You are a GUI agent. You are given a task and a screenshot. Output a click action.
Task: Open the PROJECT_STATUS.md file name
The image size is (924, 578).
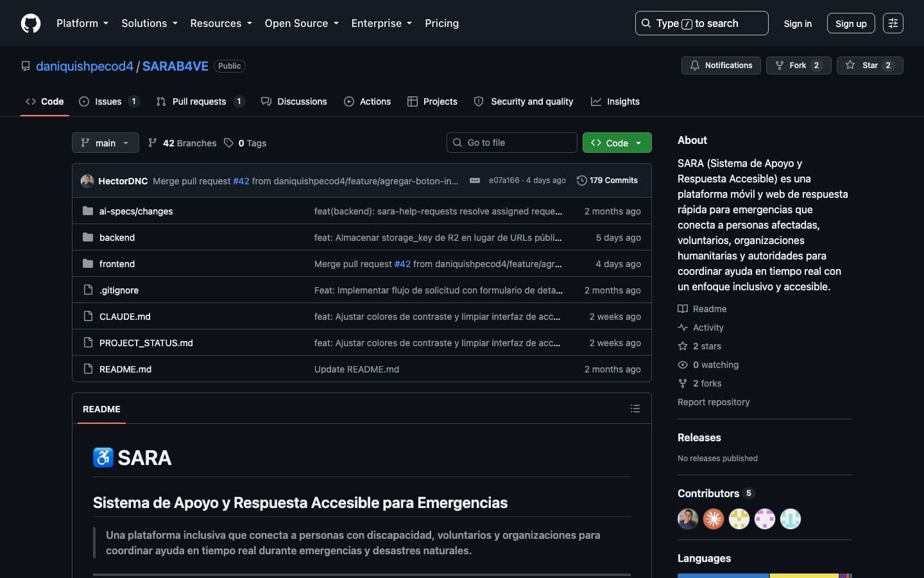click(146, 343)
